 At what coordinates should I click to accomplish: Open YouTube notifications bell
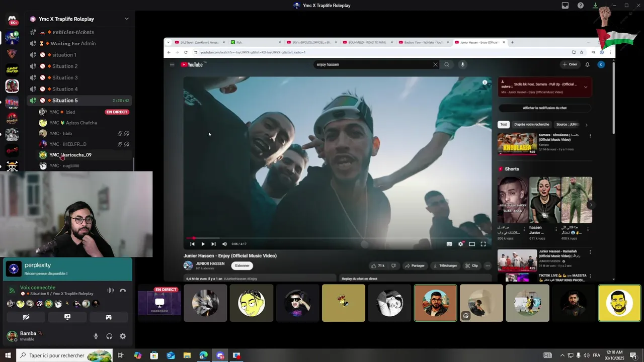pyautogui.click(x=587, y=64)
